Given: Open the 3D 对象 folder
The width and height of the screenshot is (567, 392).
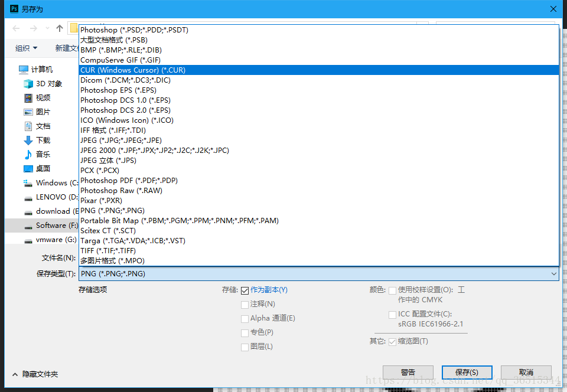Looking at the screenshot, I should tap(43, 84).
